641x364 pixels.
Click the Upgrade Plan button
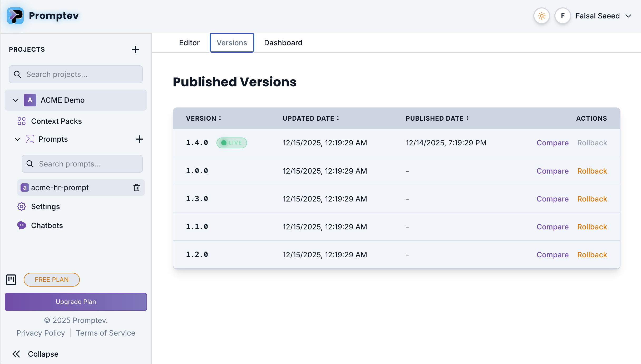[76, 302]
